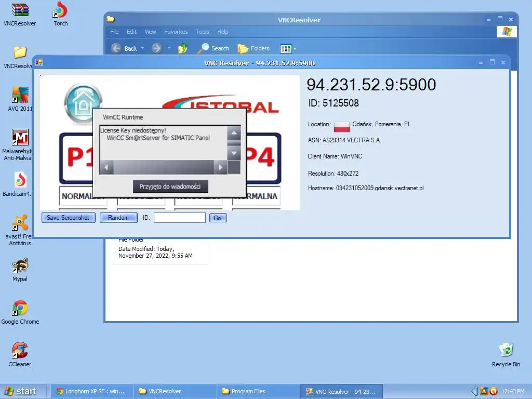532x399 pixels.
Task: Click the system tray expand arrow
Action: (x=474, y=391)
